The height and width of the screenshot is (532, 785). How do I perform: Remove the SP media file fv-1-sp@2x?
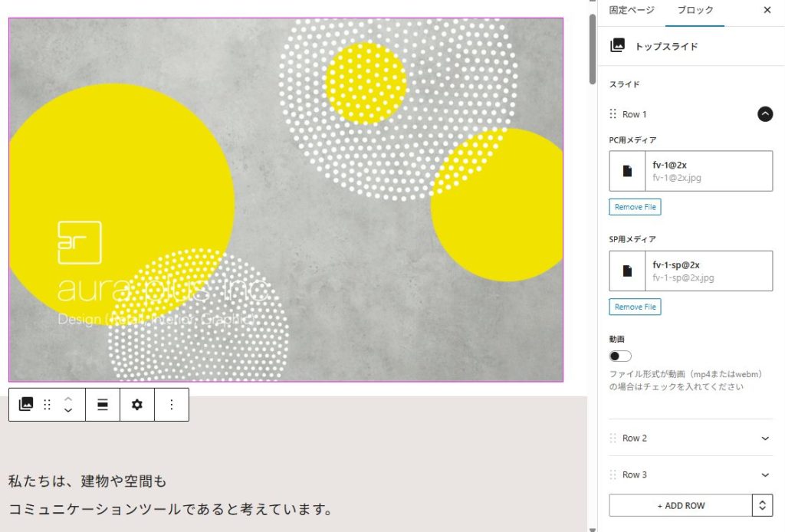coord(635,307)
